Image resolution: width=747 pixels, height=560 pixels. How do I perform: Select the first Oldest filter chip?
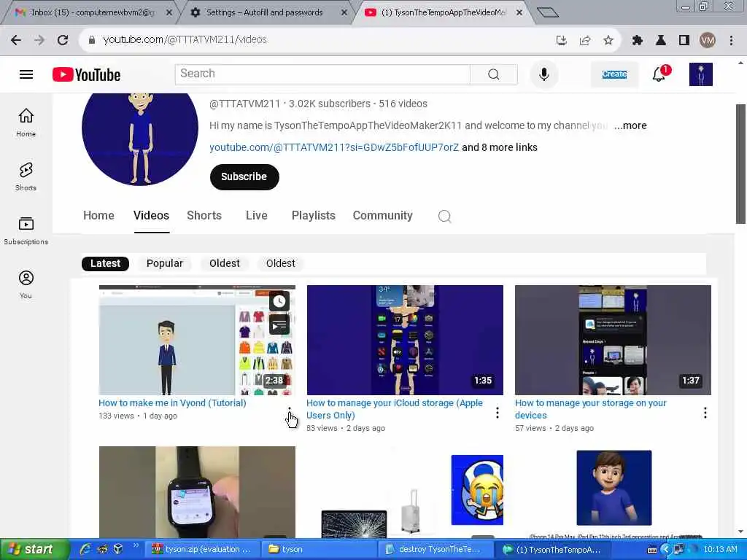[x=225, y=263]
